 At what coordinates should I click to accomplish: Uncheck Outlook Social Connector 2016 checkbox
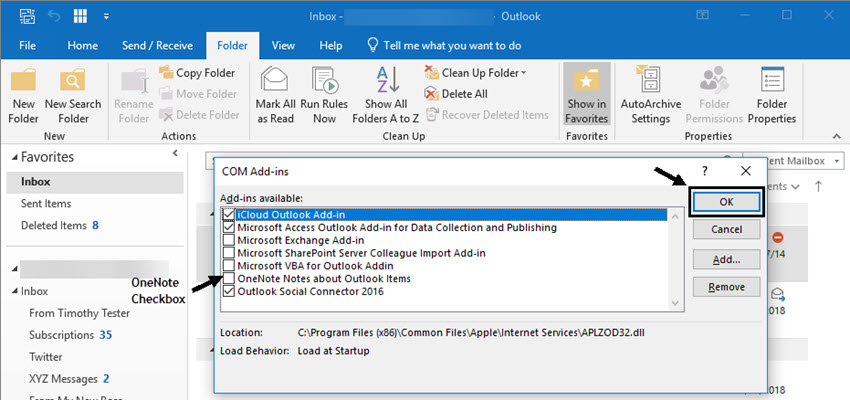(229, 292)
